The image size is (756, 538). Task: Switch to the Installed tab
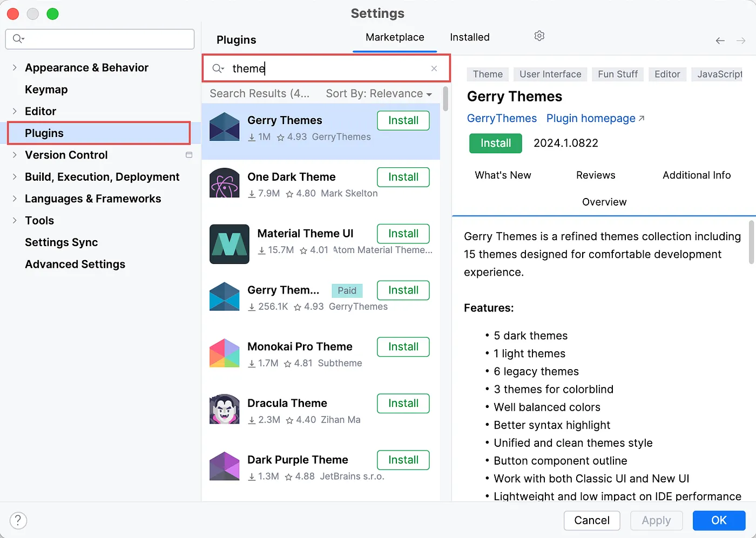(469, 37)
